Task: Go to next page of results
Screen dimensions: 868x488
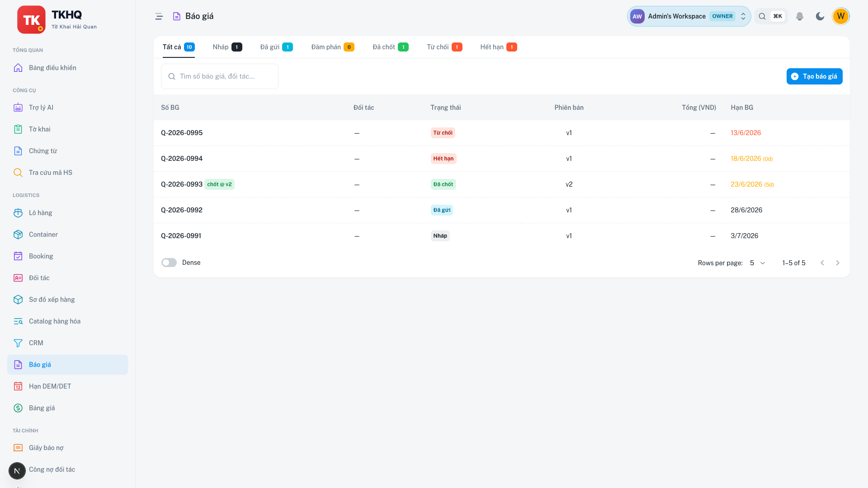Action: 837,263
